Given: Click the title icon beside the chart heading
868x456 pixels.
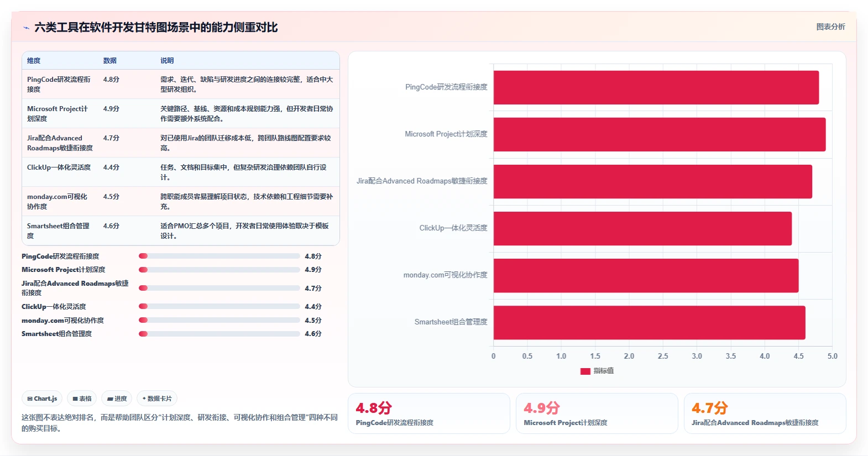Looking at the screenshot, I should (x=26, y=28).
